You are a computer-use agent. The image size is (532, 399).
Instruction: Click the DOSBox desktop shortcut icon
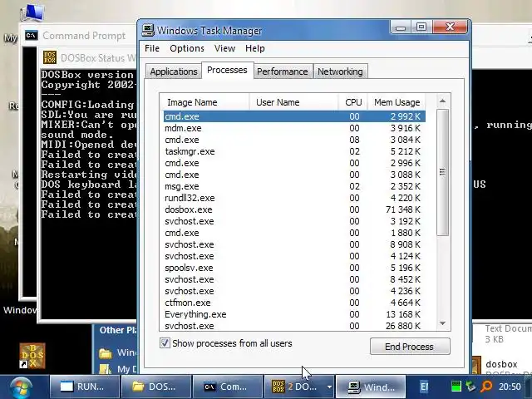click(32, 356)
